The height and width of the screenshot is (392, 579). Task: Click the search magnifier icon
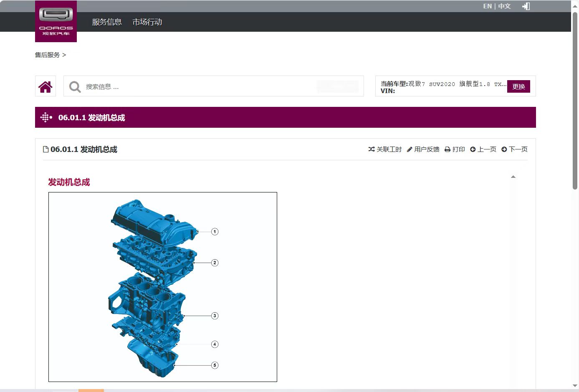(x=75, y=87)
